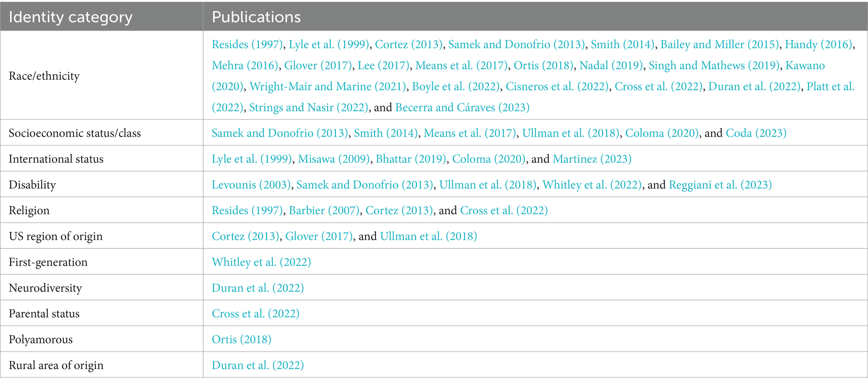
Task: Open the Bhattar (2019) citation
Action: [411, 159]
